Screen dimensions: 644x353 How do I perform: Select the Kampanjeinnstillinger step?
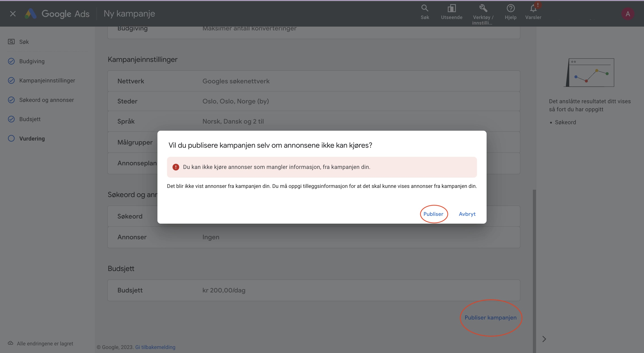point(47,80)
